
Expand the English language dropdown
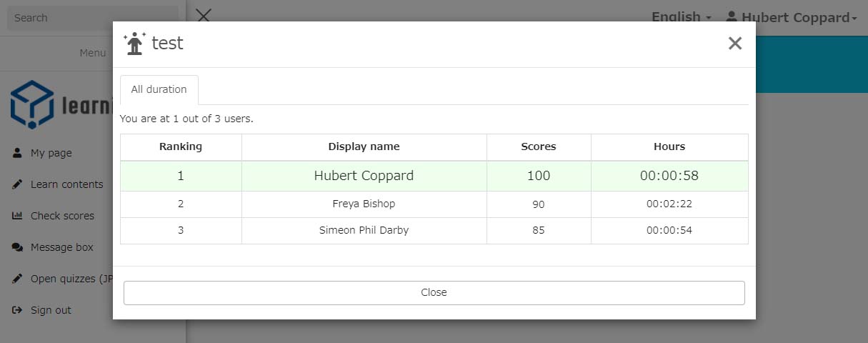tap(681, 17)
